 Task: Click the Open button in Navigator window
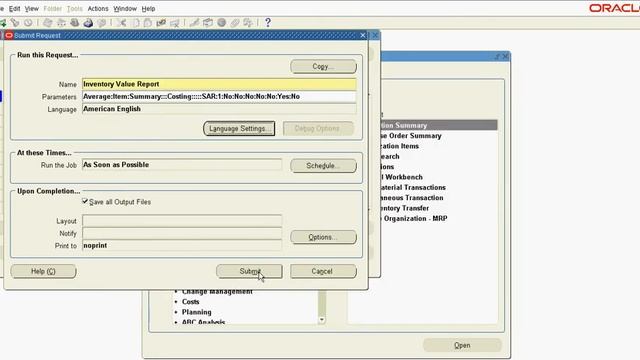pos(462,345)
